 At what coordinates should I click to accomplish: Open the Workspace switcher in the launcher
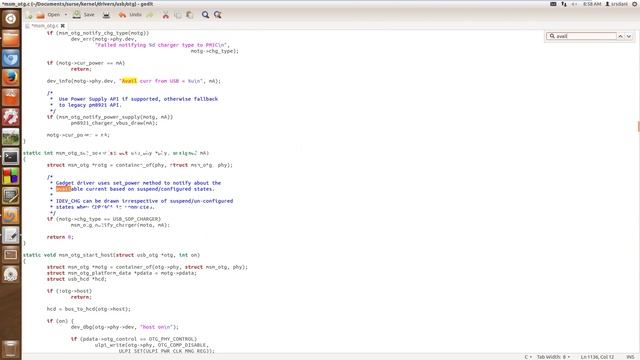(x=11, y=255)
